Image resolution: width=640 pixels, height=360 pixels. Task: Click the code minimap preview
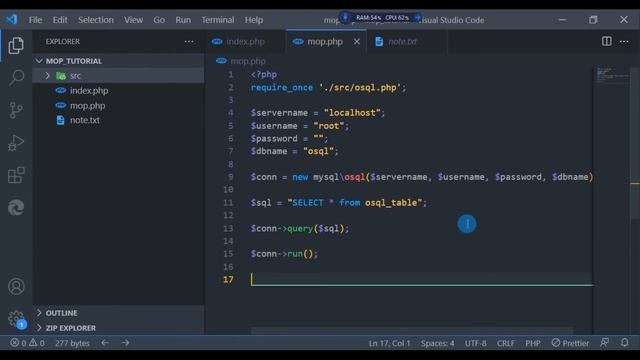613,75
